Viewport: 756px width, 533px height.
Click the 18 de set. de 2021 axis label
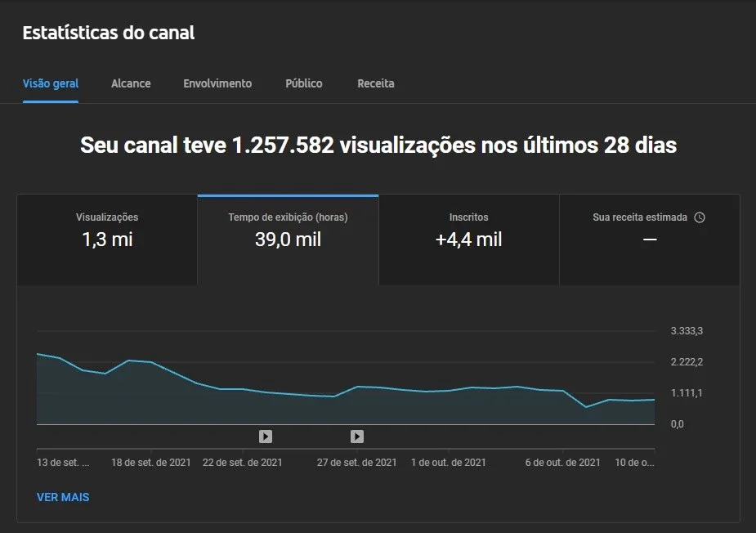(151, 463)
